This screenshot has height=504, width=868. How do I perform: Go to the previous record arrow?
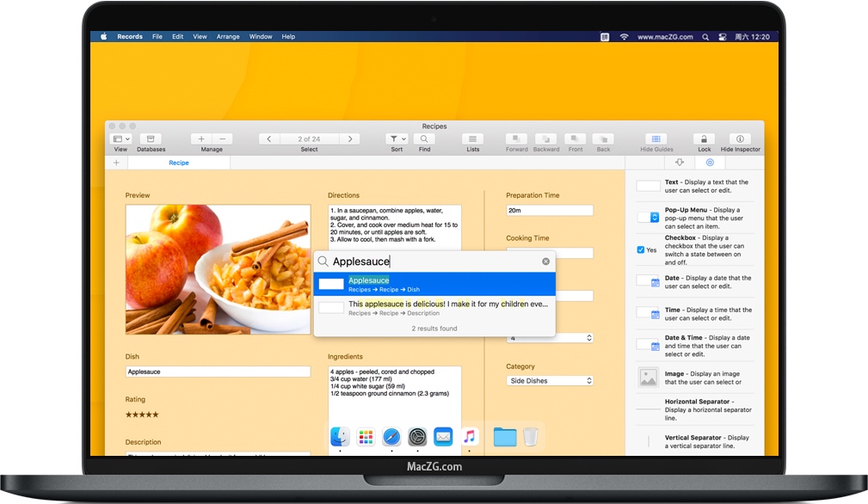(269, 138)
